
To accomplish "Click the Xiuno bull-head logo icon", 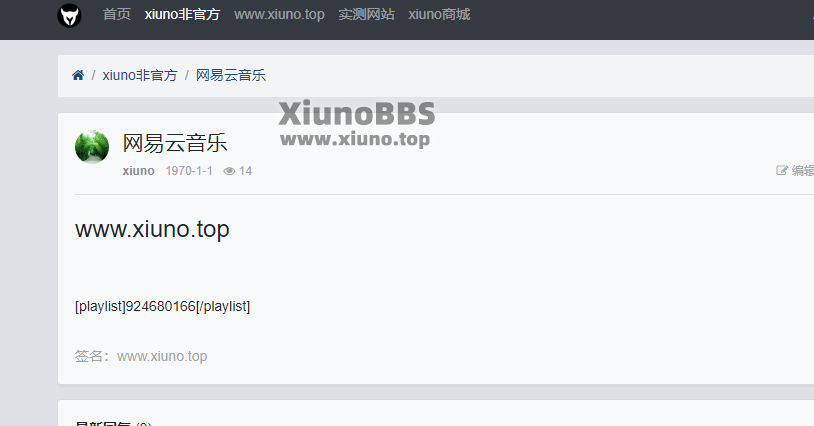I will pos(69,15).
